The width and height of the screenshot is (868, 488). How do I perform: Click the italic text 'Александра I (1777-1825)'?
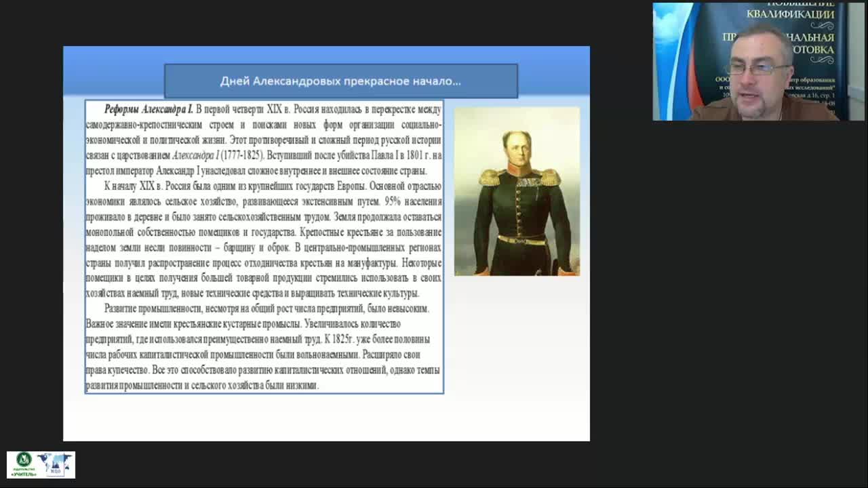pos(218,155)
